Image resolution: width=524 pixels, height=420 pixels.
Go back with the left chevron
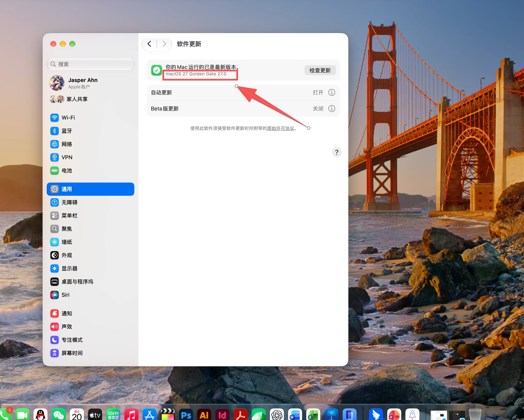point(149,44)
